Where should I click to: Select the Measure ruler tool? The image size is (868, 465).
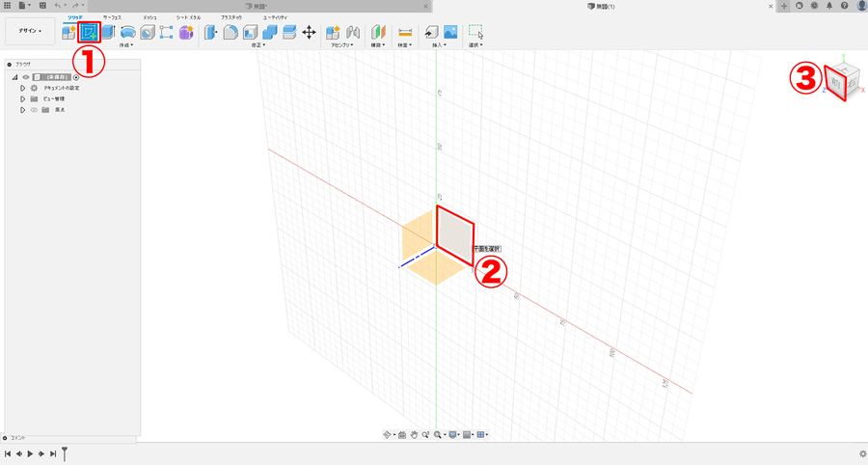point(405,32)
